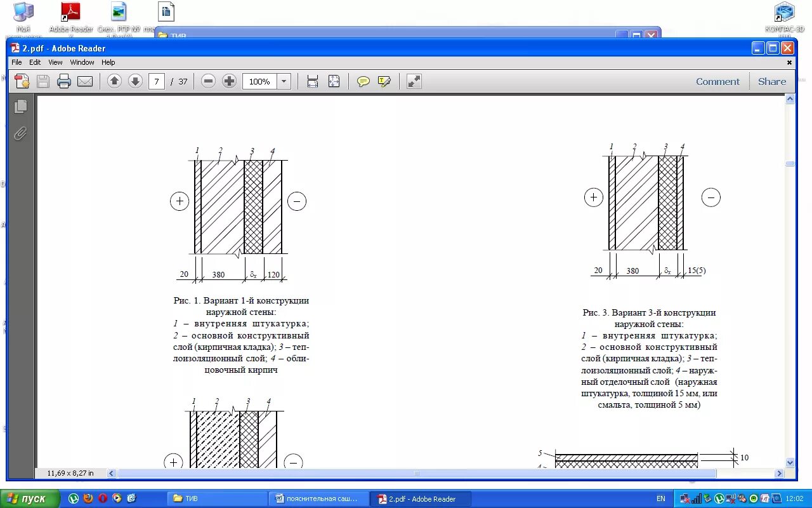Click 2.pdf - Adobe Reader taskbar button
The width and height of the screenshot is (812, 508).
421,498
